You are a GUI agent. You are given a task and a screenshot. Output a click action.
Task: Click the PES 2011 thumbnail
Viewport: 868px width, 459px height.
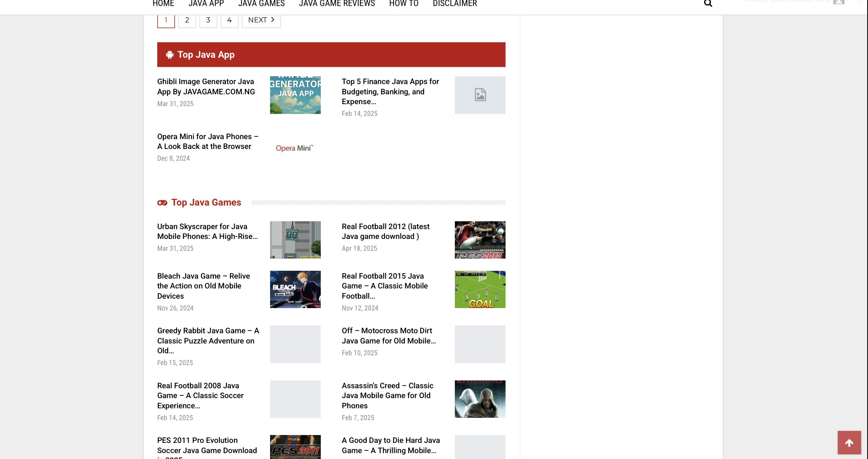[295, 447]
